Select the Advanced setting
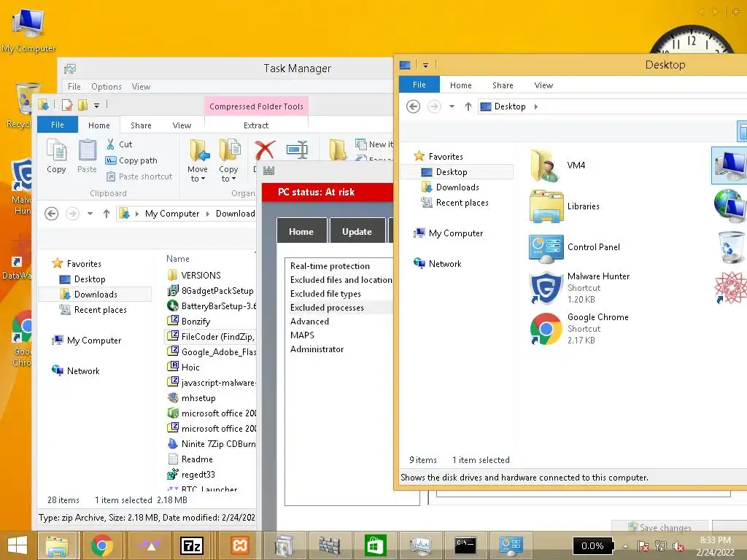 [309, 321]
